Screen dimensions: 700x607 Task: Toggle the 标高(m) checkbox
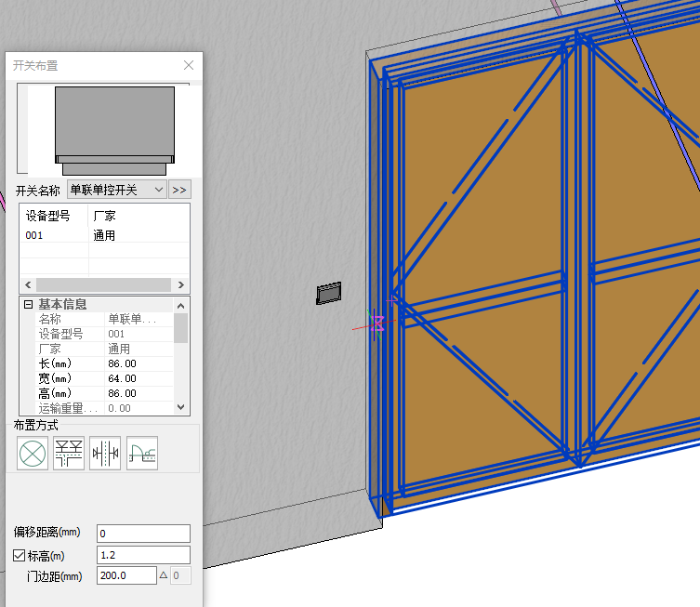point(19,555)
